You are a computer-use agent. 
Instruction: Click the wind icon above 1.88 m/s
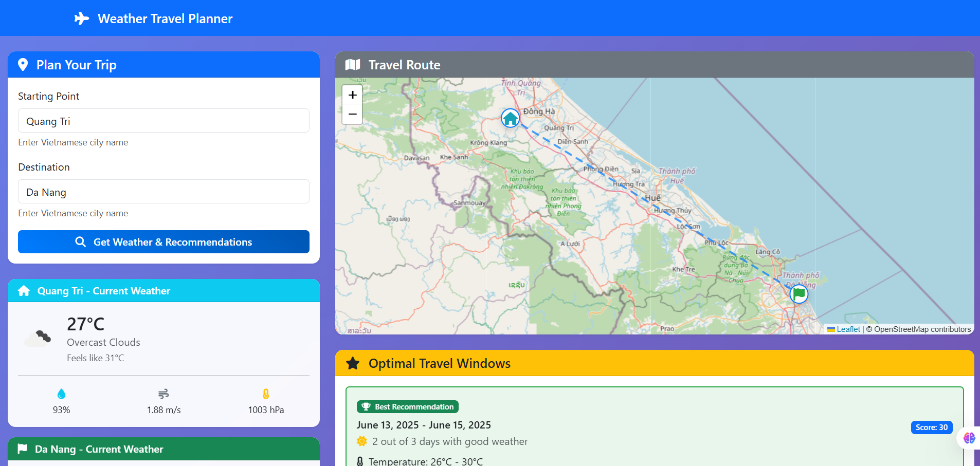point(164,394)
